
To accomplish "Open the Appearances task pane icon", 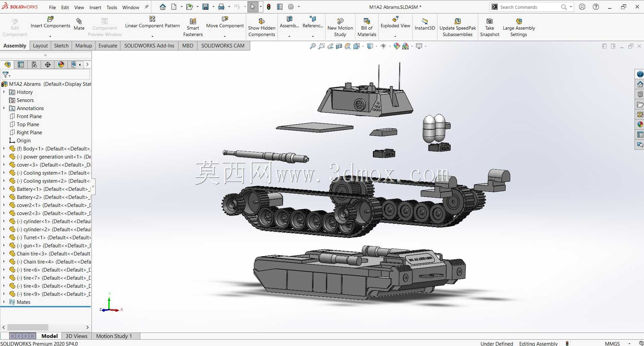I will 640,125.
